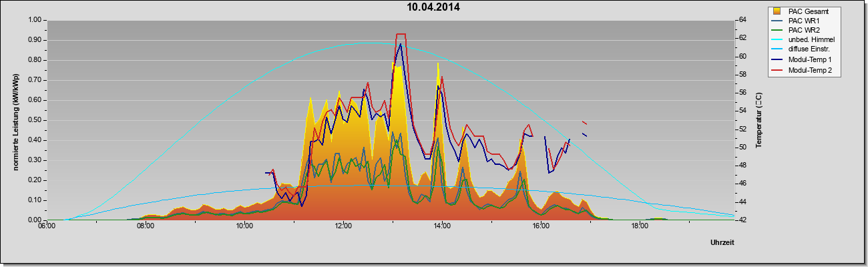Click the PAC Gesamt orange legend swatch

tap(777, 11)
